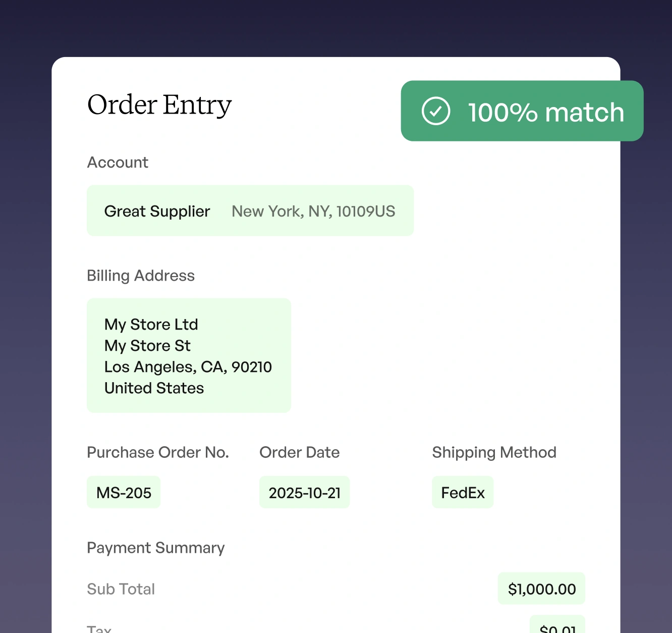Open the 2025-10-21 order date field
This screenshot has height=633, width=672.
coord(304,493)
